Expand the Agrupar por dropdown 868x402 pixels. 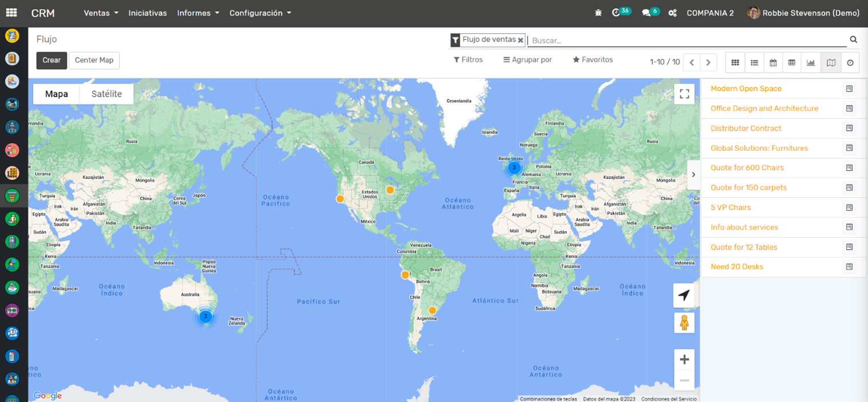point(527,59)
